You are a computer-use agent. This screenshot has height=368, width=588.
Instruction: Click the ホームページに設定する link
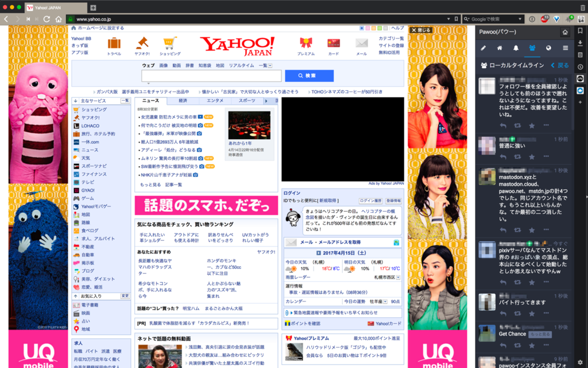tap(100, 28)
